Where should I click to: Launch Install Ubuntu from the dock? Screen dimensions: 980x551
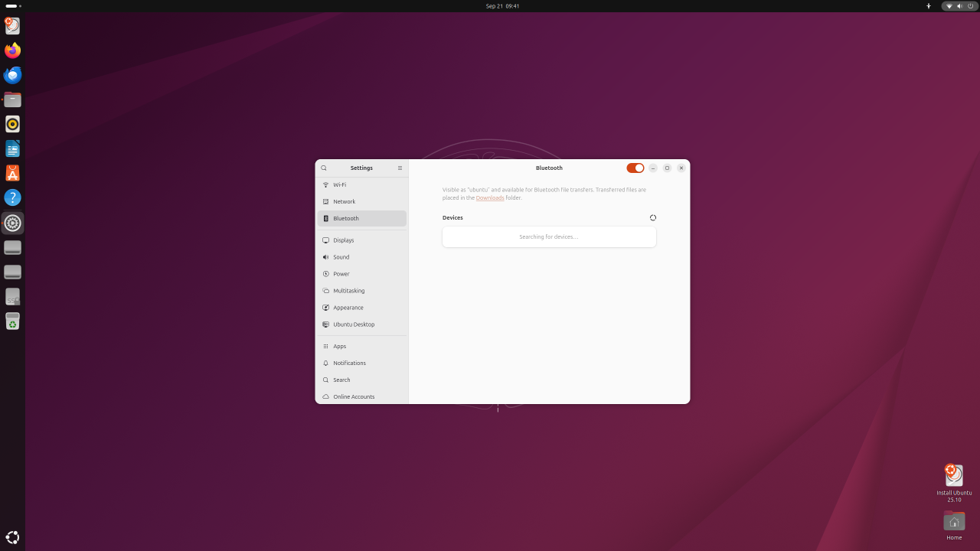12,26
